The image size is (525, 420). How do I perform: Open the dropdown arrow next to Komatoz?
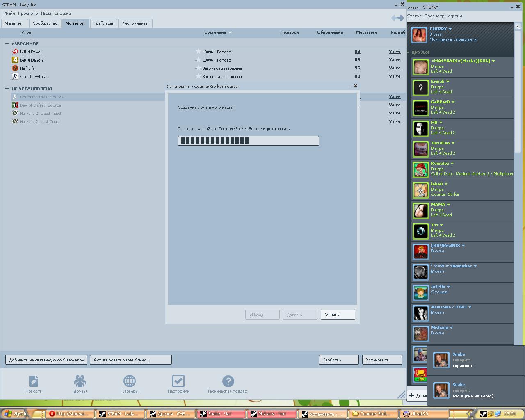[x=452, y=164]
